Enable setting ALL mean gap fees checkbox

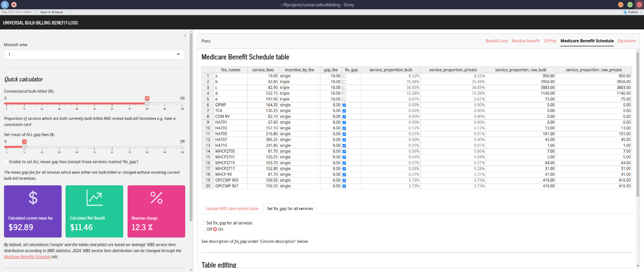pyautogui.click(x=6, y=162)
